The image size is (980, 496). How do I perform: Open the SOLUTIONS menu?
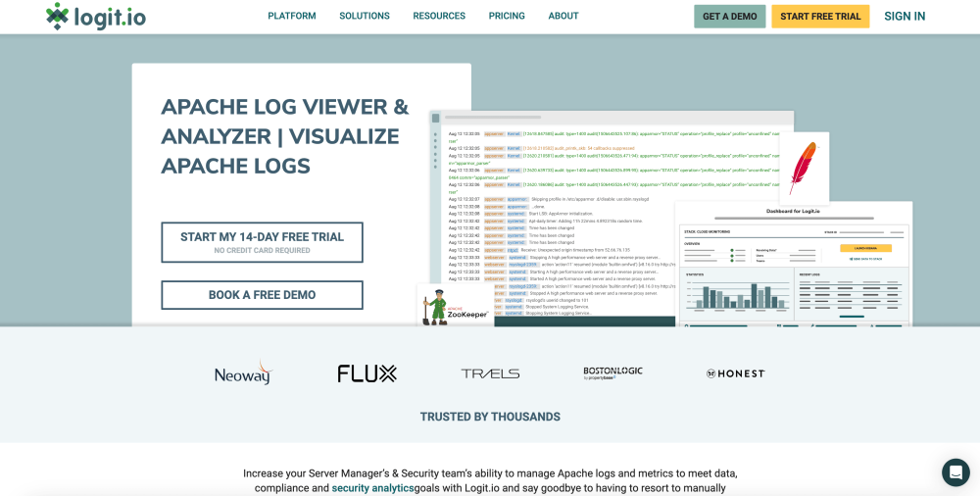click(x=365, y=17)
